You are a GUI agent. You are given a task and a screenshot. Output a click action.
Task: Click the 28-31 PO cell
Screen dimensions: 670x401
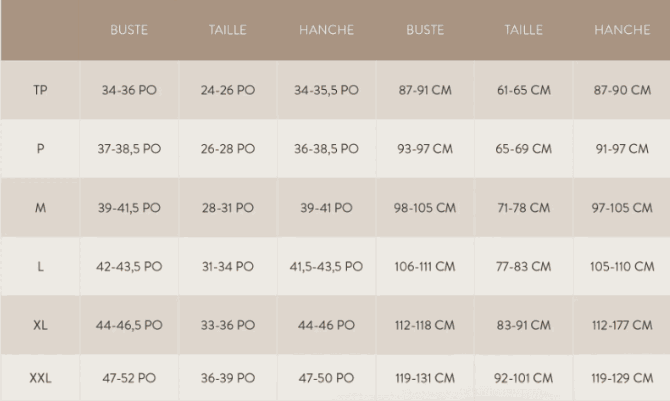click(x=227, y=208)
